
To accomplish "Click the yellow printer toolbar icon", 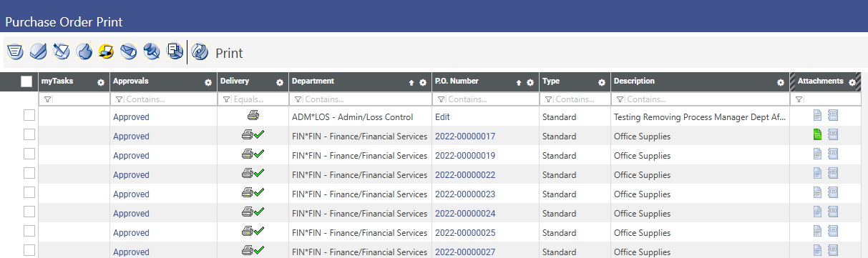I will coord(106,51).
